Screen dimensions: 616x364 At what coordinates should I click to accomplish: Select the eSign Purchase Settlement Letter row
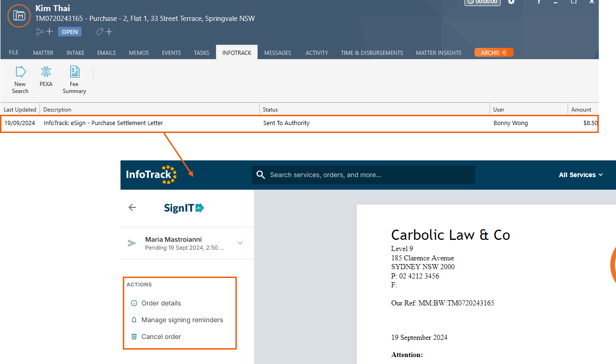(x=299, y=123)
